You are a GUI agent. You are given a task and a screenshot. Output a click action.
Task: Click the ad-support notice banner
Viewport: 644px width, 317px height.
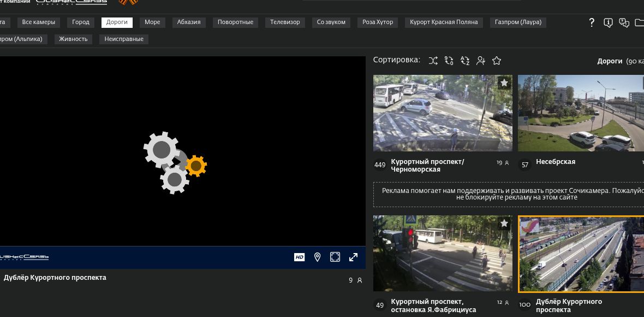[509, 194]
